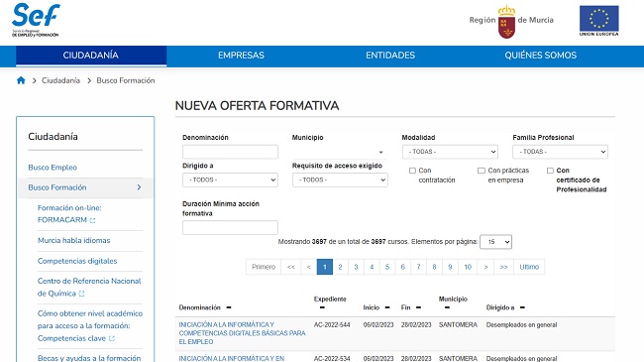644x362 pixels.
Task: Tick Con prácticas en empresa checkbox
Action: pyautogui.click(x=482, y=171)
